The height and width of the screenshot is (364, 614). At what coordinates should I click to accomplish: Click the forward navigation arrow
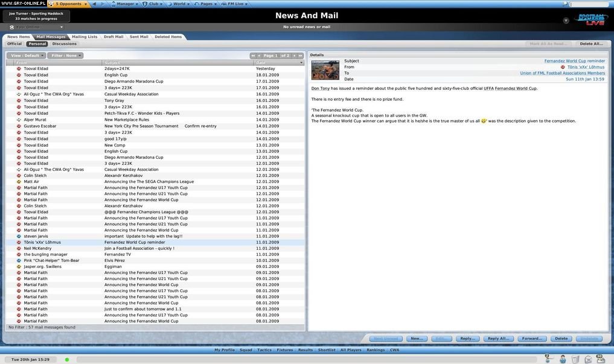[104, 4]
